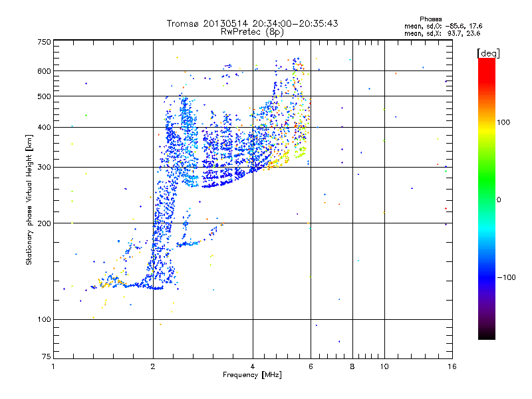This screenshot has height=399, width=532.
Task: Click the '750' y-axis tick label
Action: click(x=44, y=42)
